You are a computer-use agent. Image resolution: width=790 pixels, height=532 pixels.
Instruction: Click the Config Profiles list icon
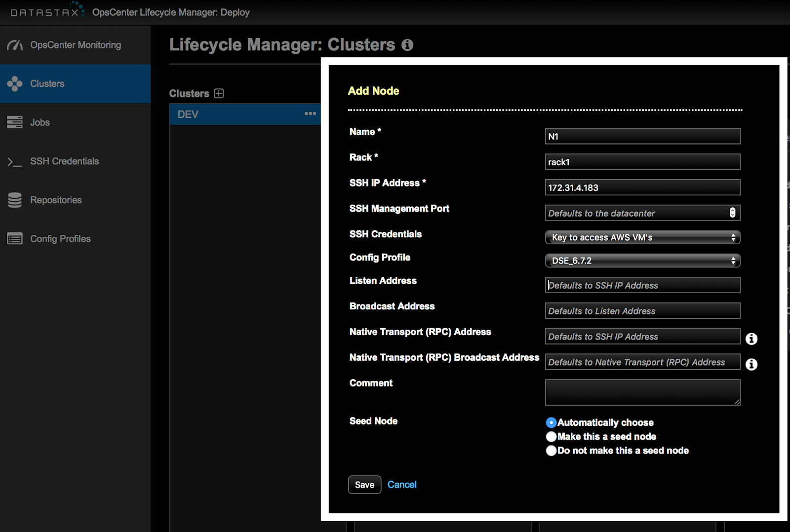(15, 239)
